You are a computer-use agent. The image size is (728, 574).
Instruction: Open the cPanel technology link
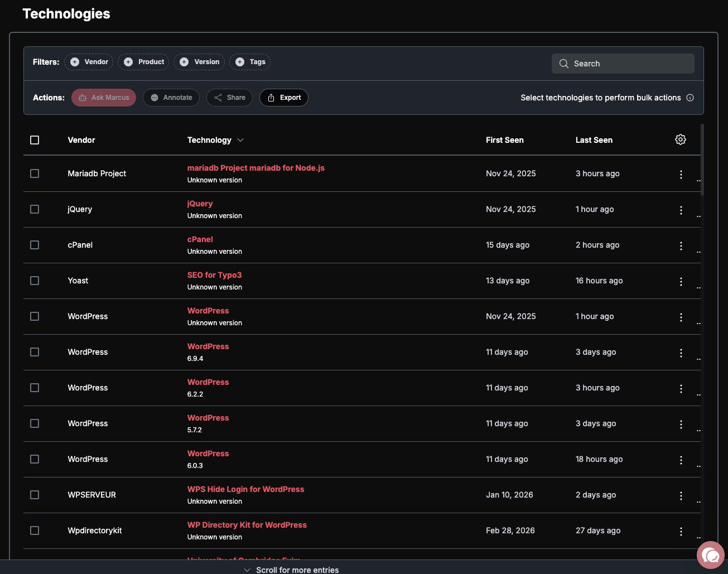point(200,239)
